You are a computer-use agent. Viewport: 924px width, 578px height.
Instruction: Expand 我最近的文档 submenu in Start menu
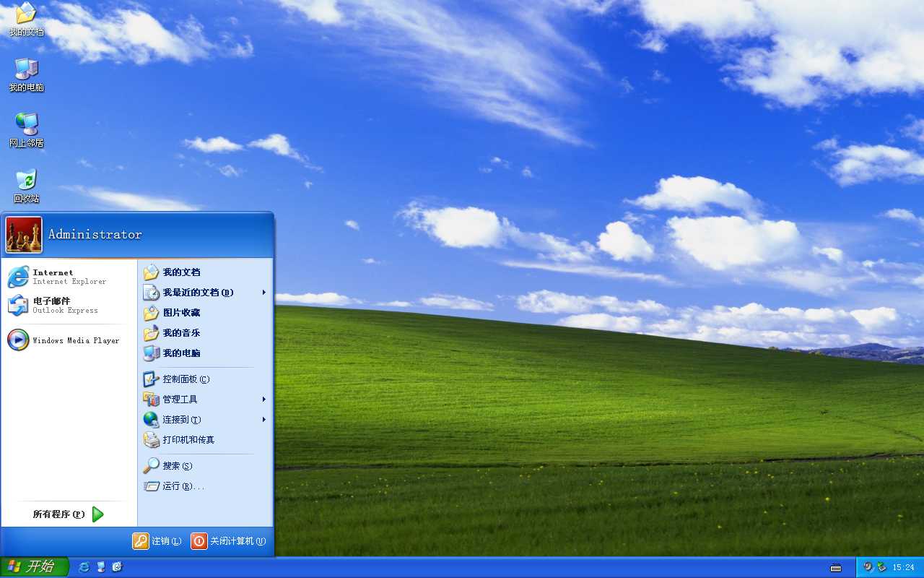pos(205,293)
